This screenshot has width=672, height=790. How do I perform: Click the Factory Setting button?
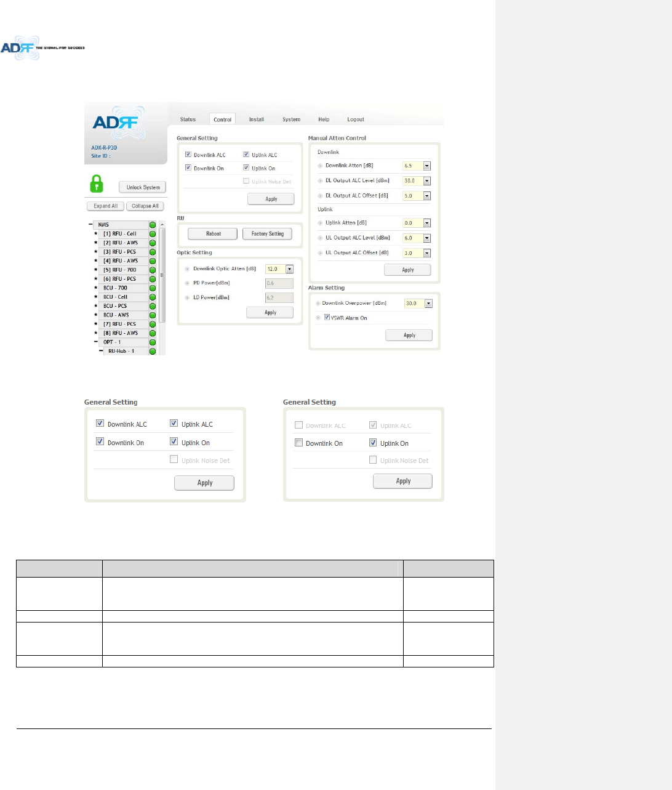(268, 234)
